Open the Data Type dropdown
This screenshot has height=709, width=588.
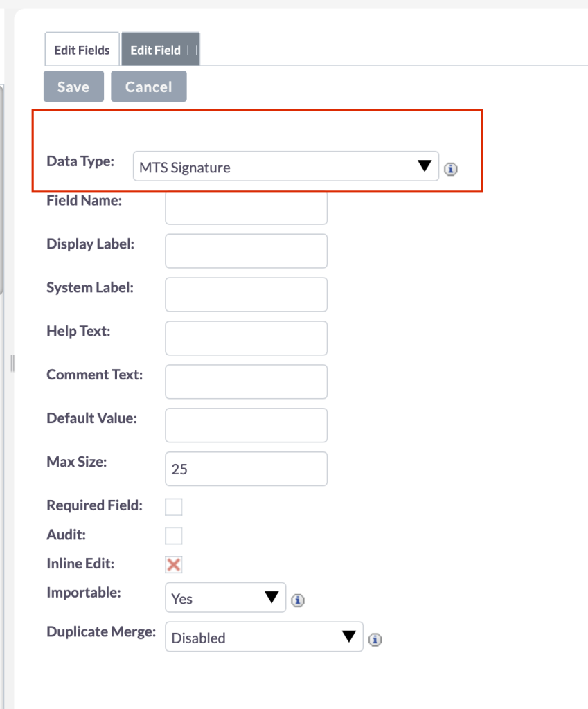(286, 166)
